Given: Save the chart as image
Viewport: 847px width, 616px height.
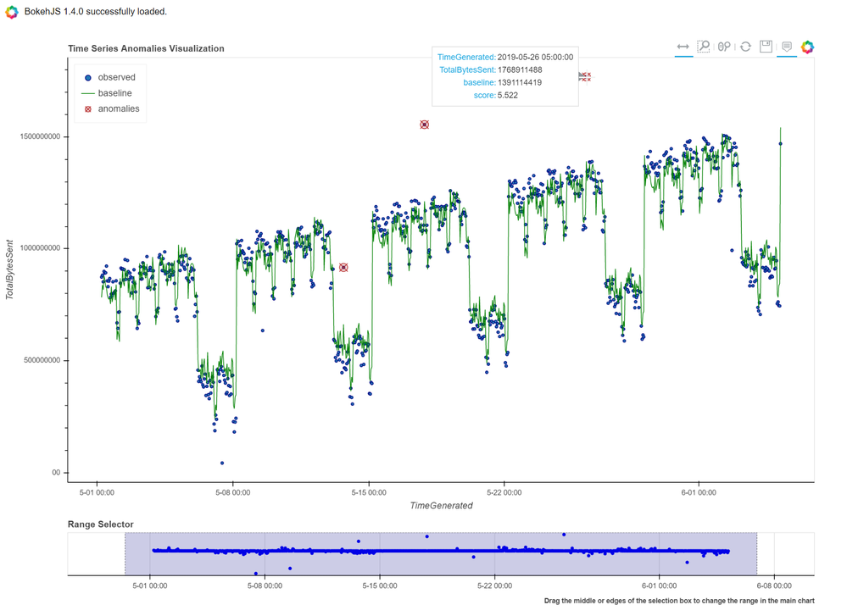Looking at the screenshot, I should (x=766, y=47).
